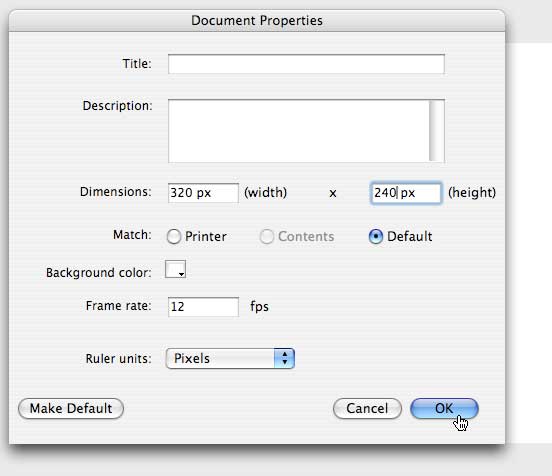This screenshot has width=552, height=476.
Task: Focus the Description text area
Action: [x=299, y=131]
